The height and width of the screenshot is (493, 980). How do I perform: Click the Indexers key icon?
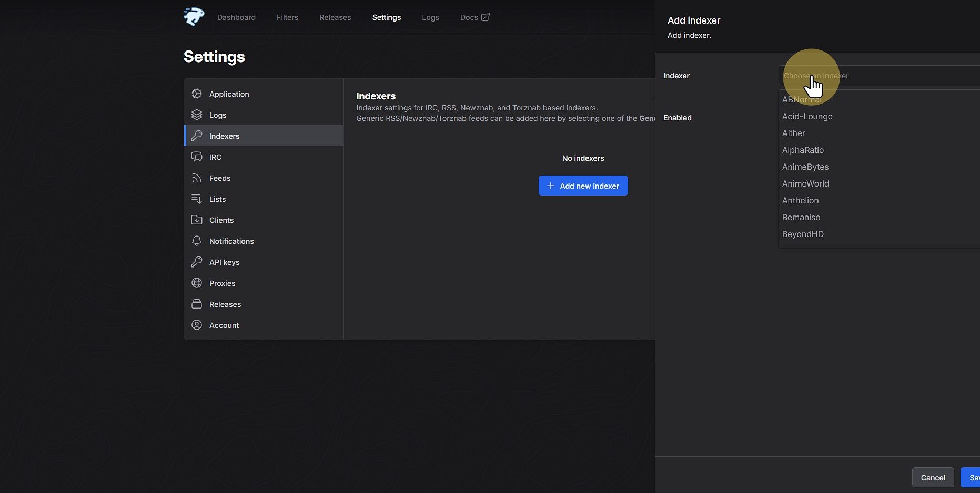[x=197, y=136]
